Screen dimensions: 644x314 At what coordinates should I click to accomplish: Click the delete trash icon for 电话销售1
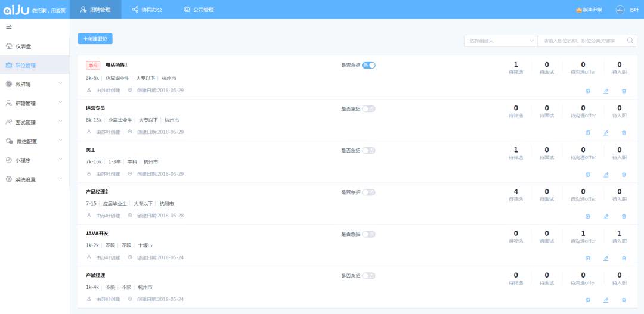pyautogui.click(x=624, y=91)
